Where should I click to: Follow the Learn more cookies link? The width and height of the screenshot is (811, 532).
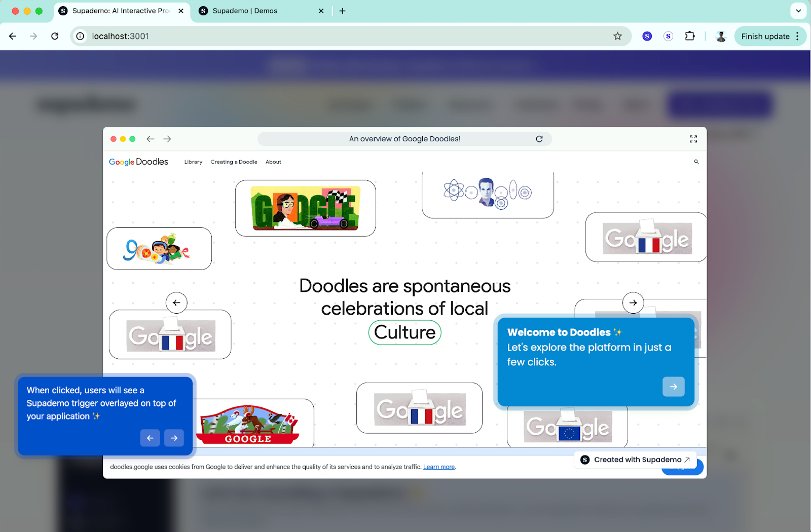pyautogui.click(x=439, y=467)
